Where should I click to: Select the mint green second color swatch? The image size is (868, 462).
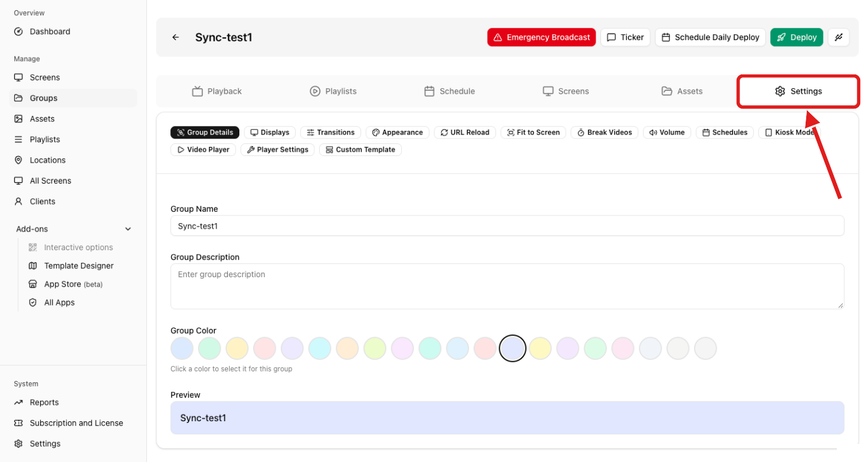tap(209, 349)
